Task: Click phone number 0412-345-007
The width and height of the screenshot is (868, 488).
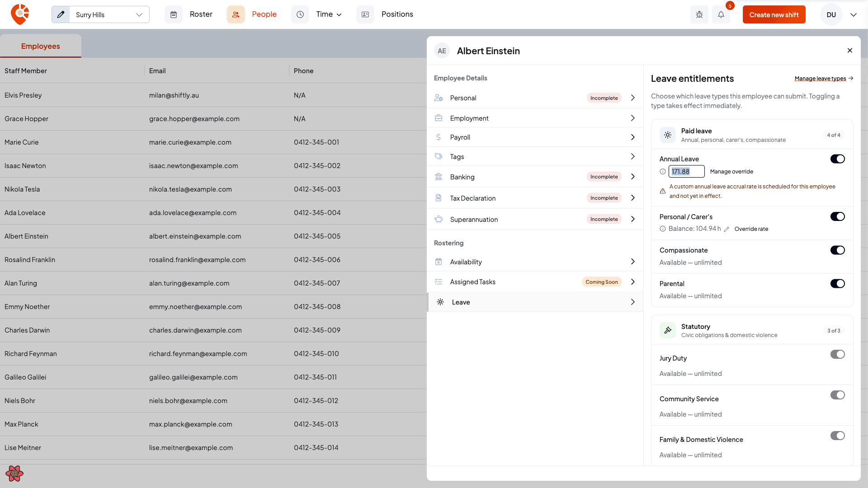Action: pos(316,283)
